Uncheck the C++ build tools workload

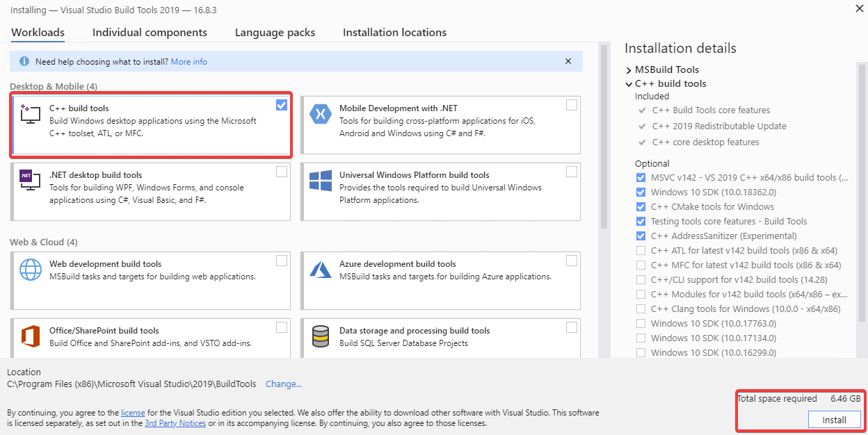(x=281, y=105)
